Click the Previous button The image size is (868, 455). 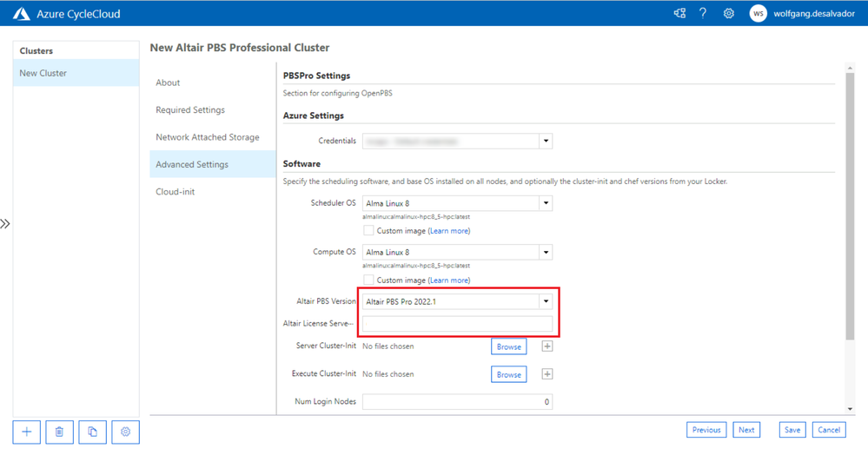(x=706, y=430)
